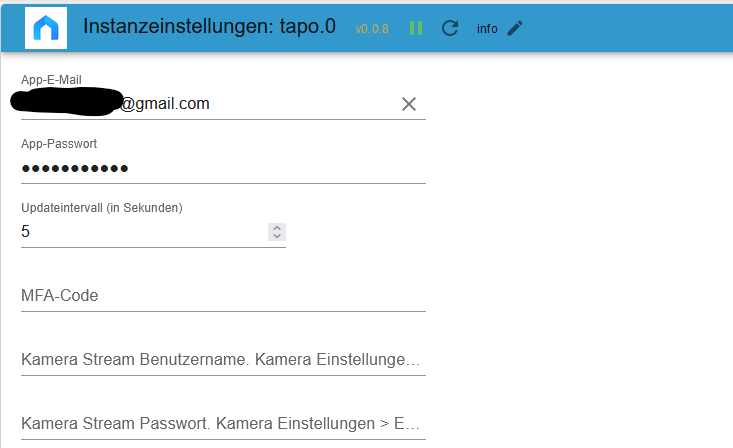733x448 pixels.
Task: Click the pencil edit icon
Action: [515, 28]
